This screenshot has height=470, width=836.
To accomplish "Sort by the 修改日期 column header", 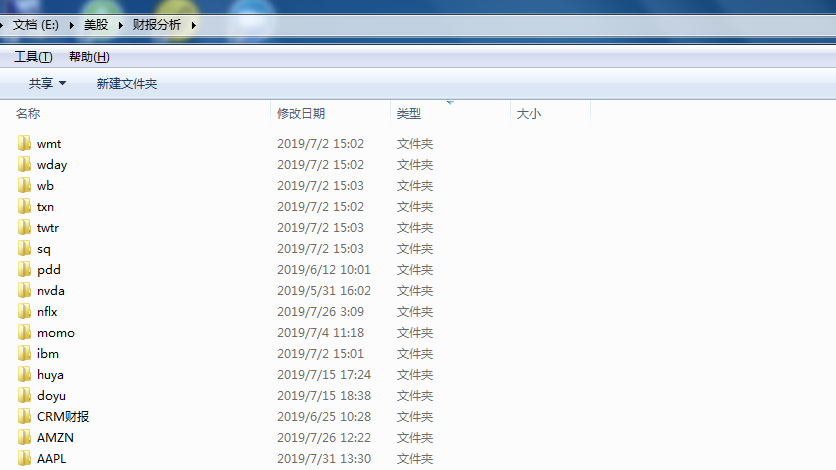I will click(301, 114).
